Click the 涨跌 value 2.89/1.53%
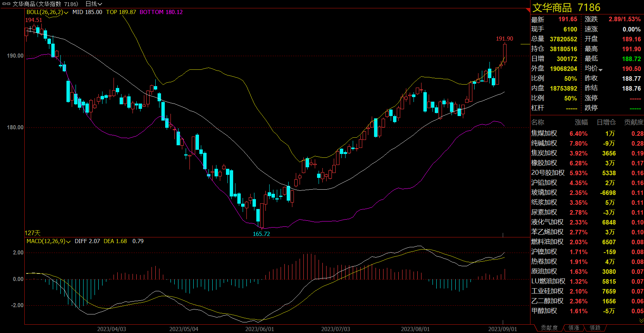 [625, 19]
